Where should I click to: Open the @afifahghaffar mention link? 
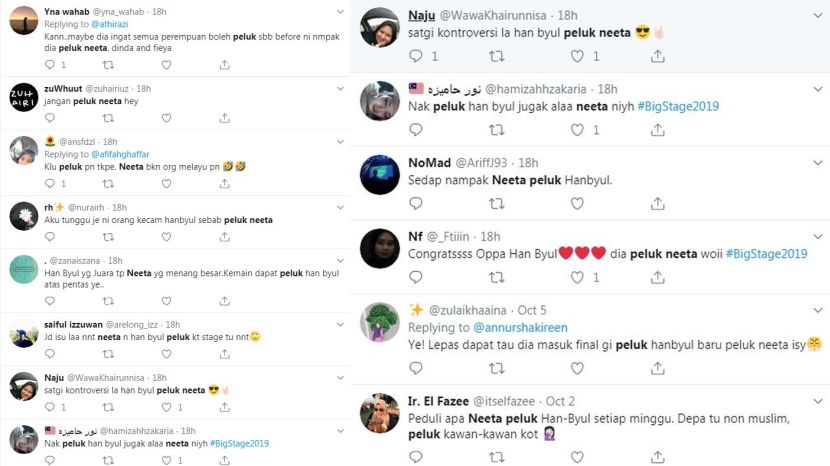[120, 154]
